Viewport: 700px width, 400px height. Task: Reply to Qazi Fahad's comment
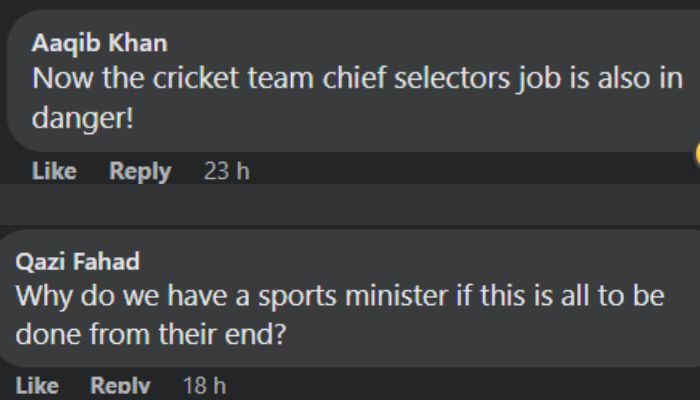click(x=120, y=386)
